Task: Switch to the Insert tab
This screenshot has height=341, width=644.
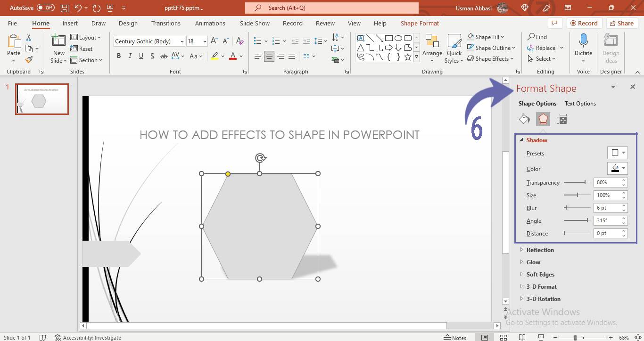Action: [x=70, y=23]
